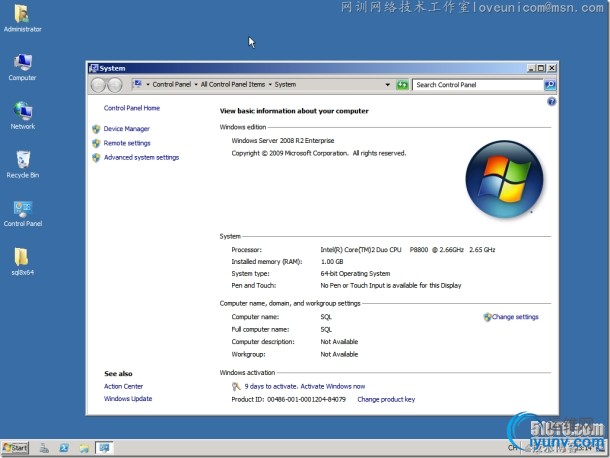
Task: Click the Change settings link
Action: [x=515, y=317]
